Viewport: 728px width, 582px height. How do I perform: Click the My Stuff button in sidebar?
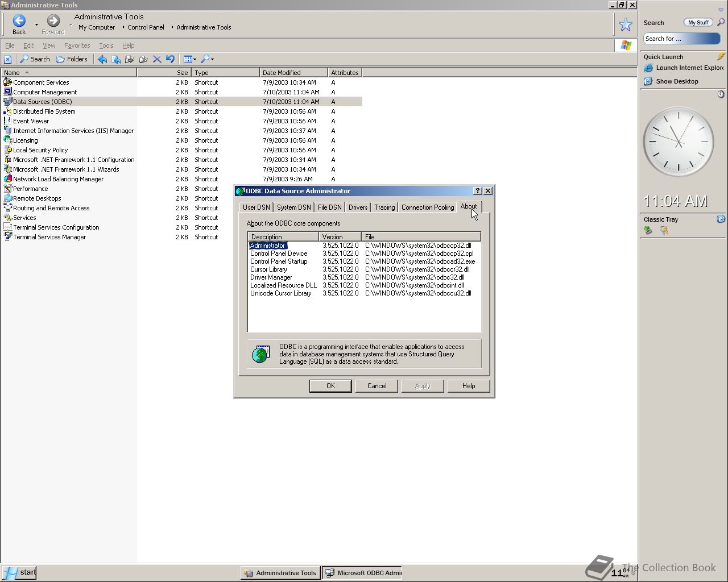(x=698, y=22)
